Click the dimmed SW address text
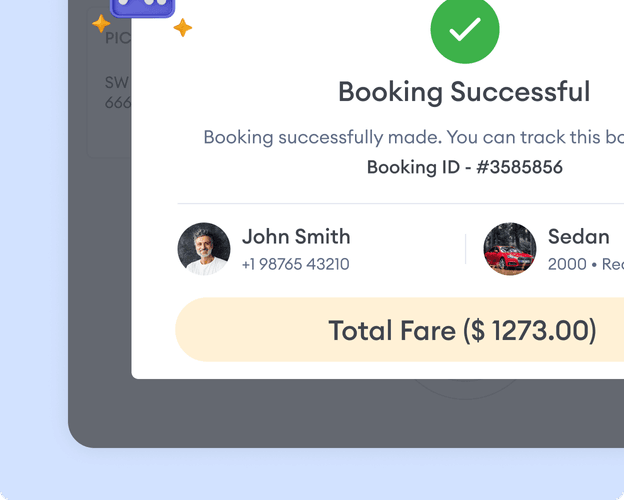This screenshot has height=500, width=624. pyautogui.click(x=118, y=83)
